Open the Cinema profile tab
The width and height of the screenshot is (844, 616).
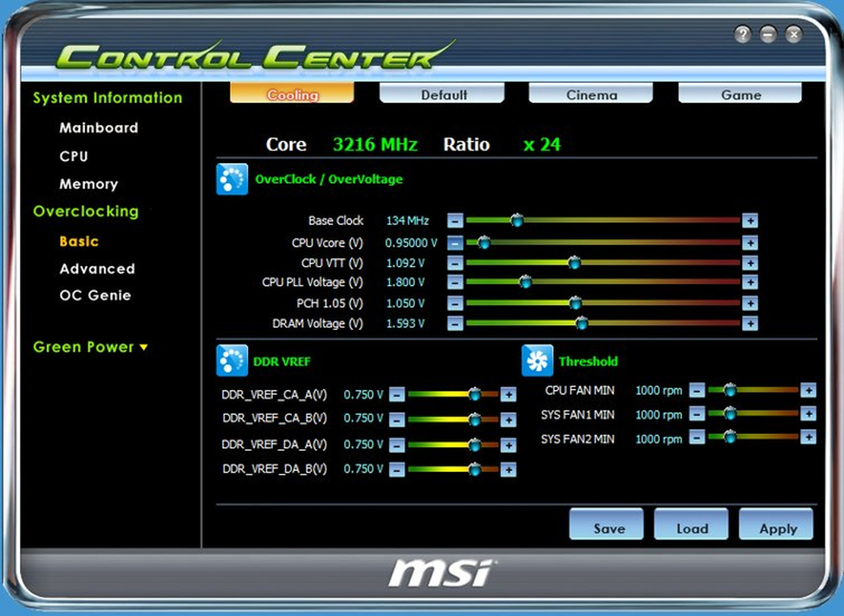point(590,94)
